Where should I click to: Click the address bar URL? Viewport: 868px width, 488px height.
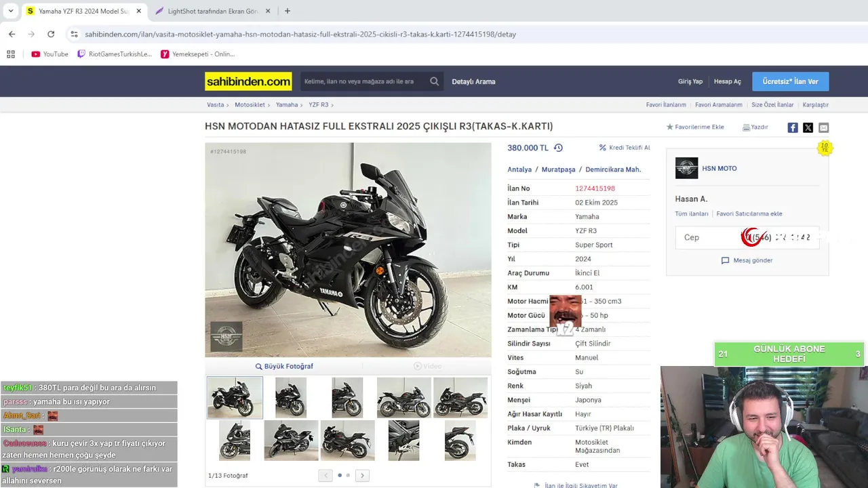[300, 34]
